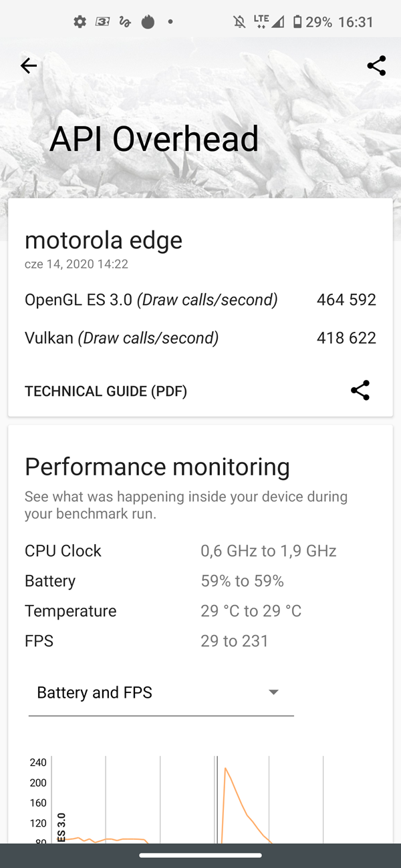The image size is (401, 868).
Task: Open the settings gear in the status bar
Action: click(79, 21)
